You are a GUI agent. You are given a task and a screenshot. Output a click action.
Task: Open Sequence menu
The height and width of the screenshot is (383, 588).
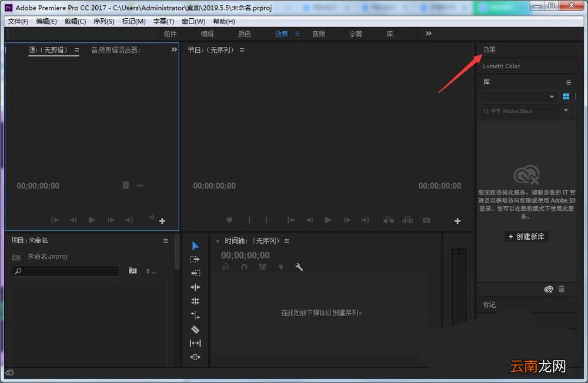pos(104,21)
